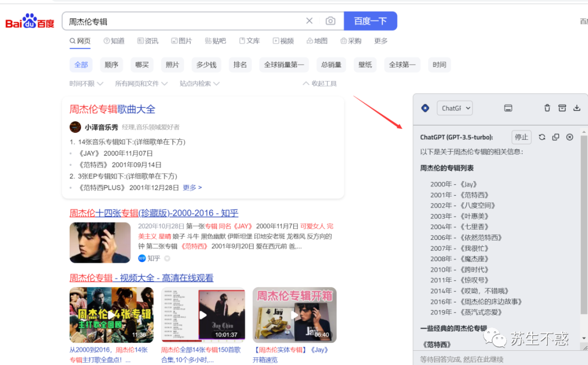The image size is (588, 365).
Task: Play the 11:36 album review video
Action: 112,315
